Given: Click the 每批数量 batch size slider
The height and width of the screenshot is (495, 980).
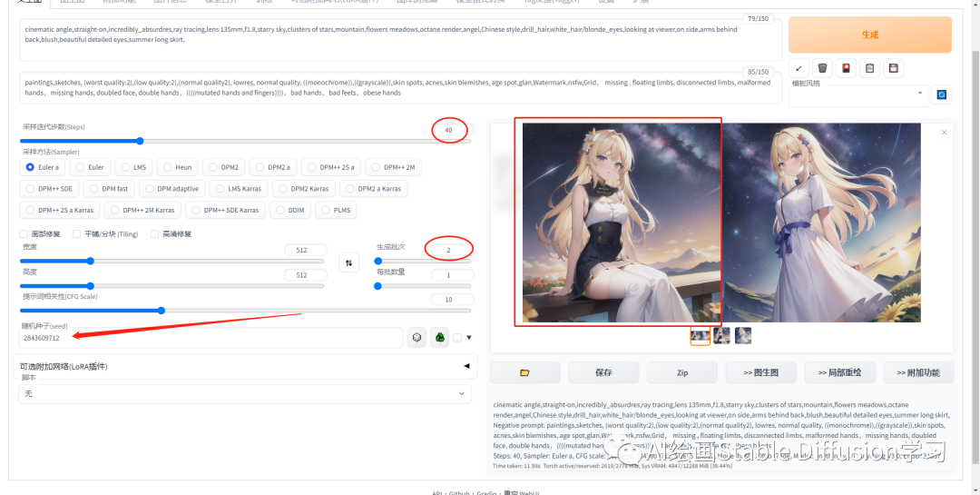Looking at the screenshot, I should click(423, 286).
